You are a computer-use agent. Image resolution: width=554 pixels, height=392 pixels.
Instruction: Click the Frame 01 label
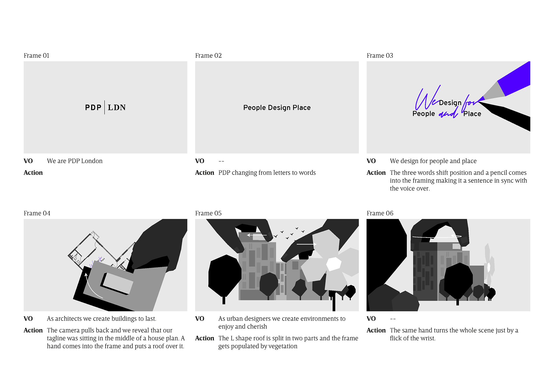[x=36, y=55]
